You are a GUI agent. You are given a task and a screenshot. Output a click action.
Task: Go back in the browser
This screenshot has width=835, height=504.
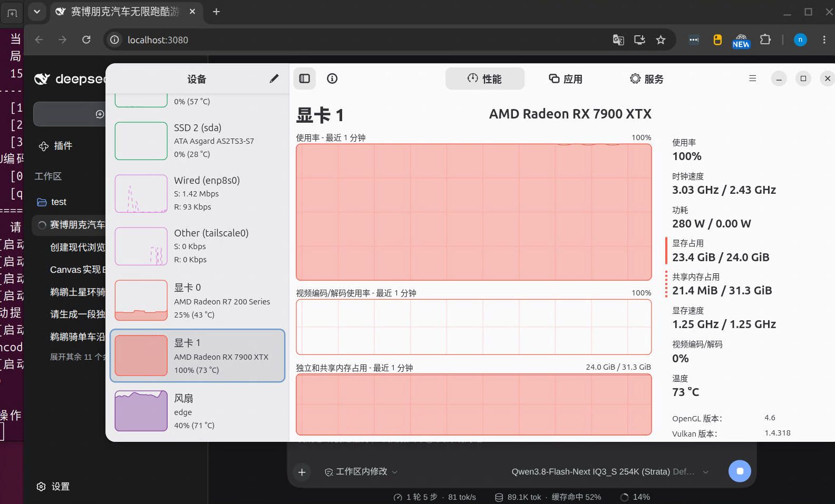coord(39,39)
